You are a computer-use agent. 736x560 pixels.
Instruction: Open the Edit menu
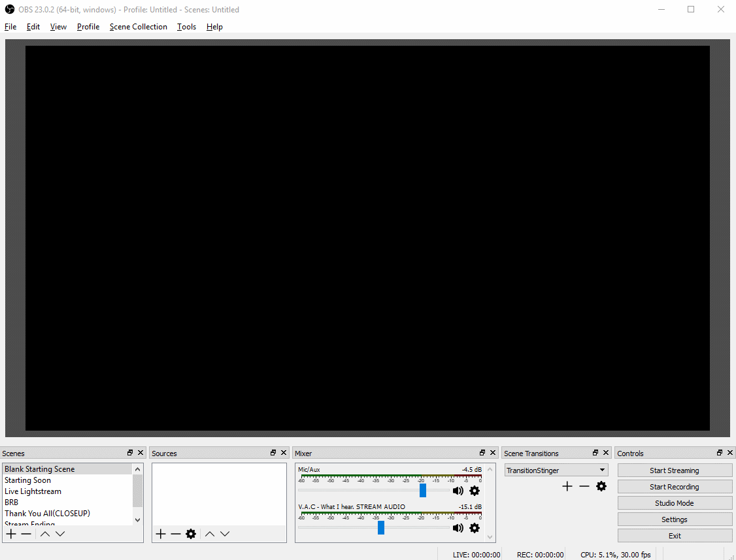(x=33, y=27)
